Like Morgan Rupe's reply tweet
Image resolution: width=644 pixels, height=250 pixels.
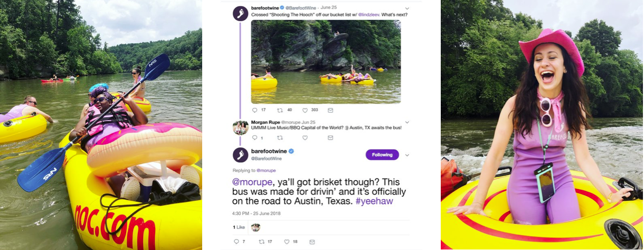(305, 138)
